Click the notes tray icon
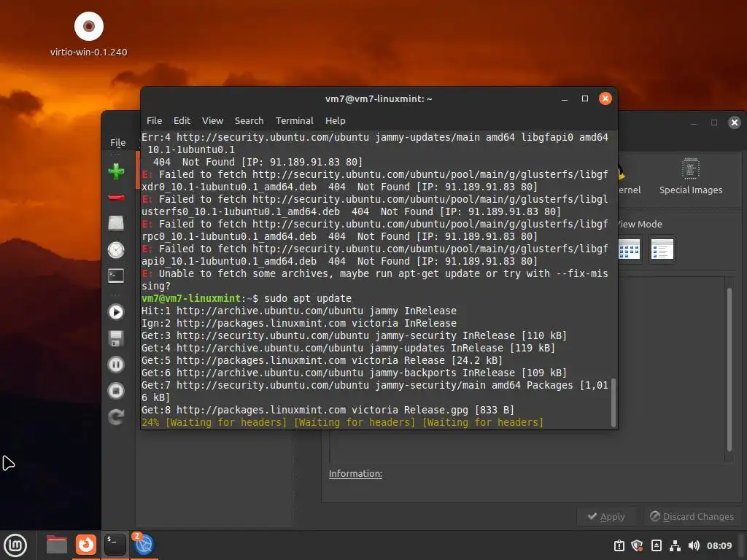Image resolution: width=747 pixels, height=560 pixels. click(656, 545)
